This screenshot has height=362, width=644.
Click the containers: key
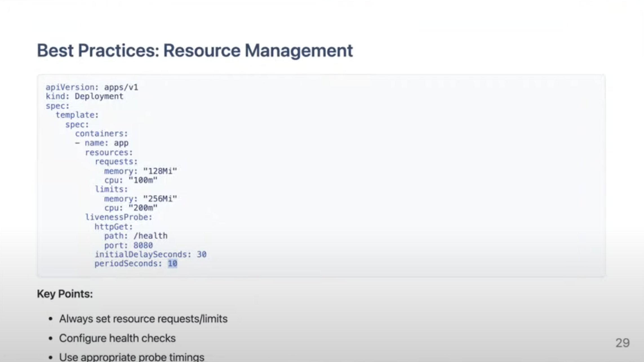pos(101,134)
